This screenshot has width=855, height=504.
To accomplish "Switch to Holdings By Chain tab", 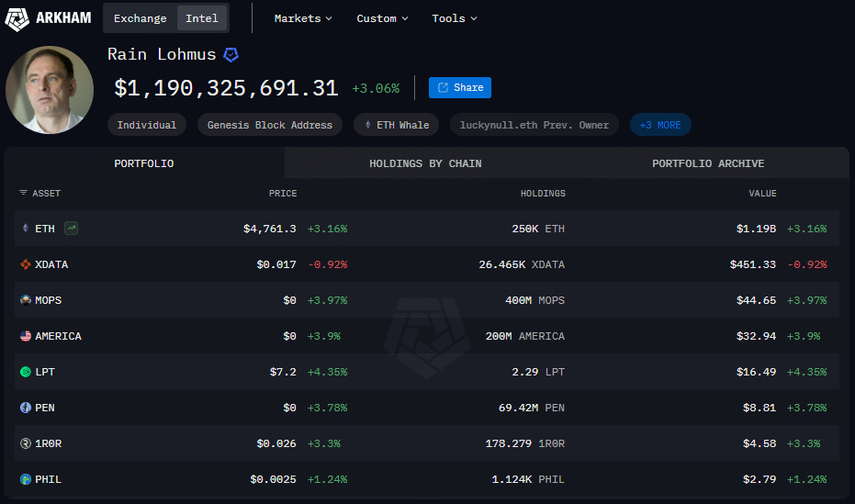I will click(x=425, y=163).
